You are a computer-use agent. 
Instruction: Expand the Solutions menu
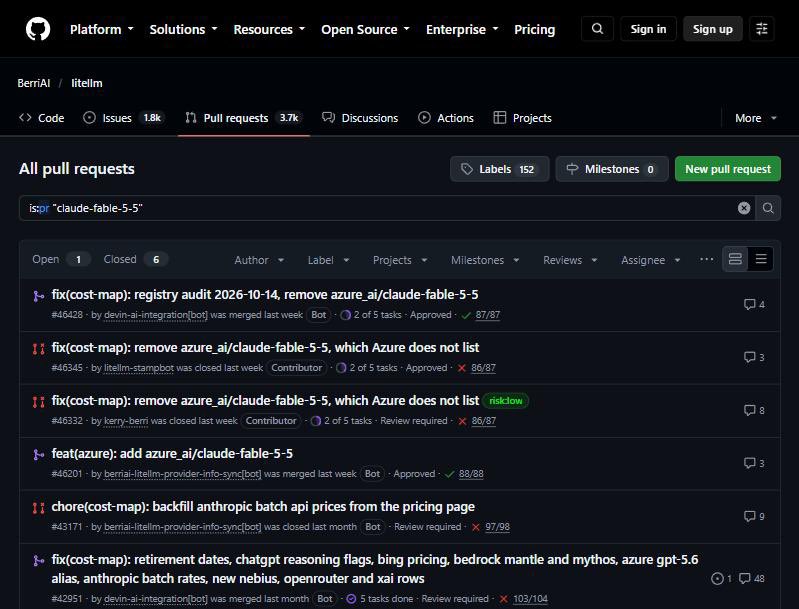pyautogui.click(x=183, y=30)
